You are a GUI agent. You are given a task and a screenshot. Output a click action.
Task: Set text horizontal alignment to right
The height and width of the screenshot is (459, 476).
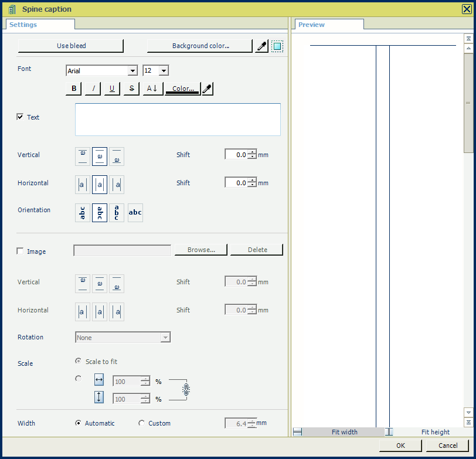pos(117,185)
